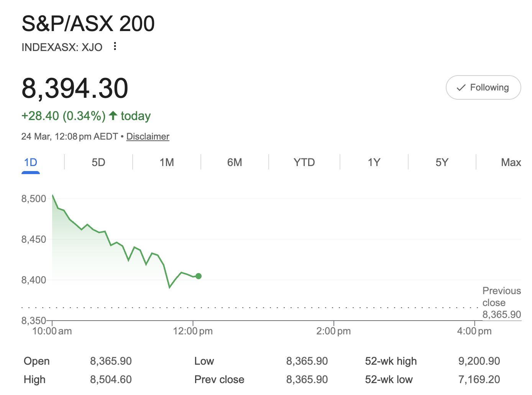Click the green up arrow beside today
Screen dimensions: 532x395
[x=113, y=116]
